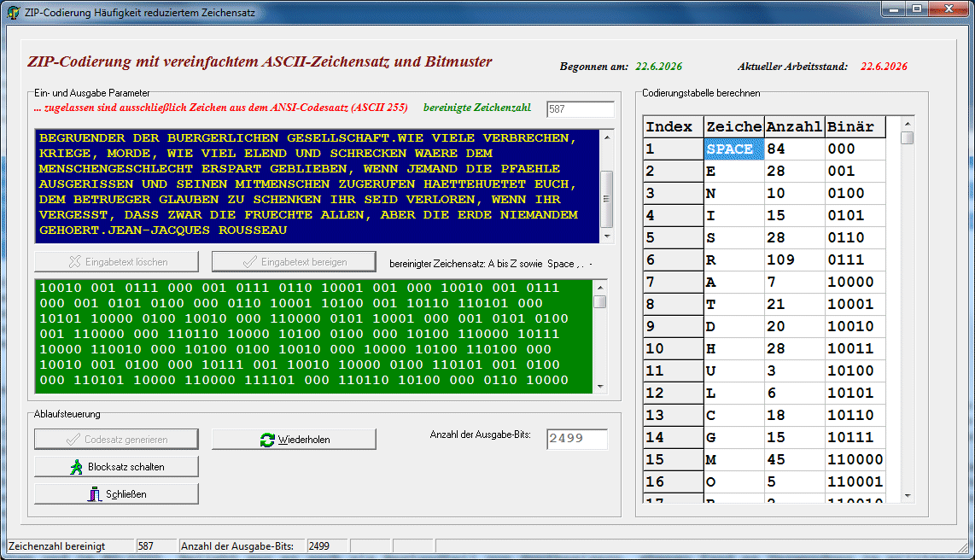Click the coding table scrollbar up arrow
The image size is (975, 560).
coord(908,123)
